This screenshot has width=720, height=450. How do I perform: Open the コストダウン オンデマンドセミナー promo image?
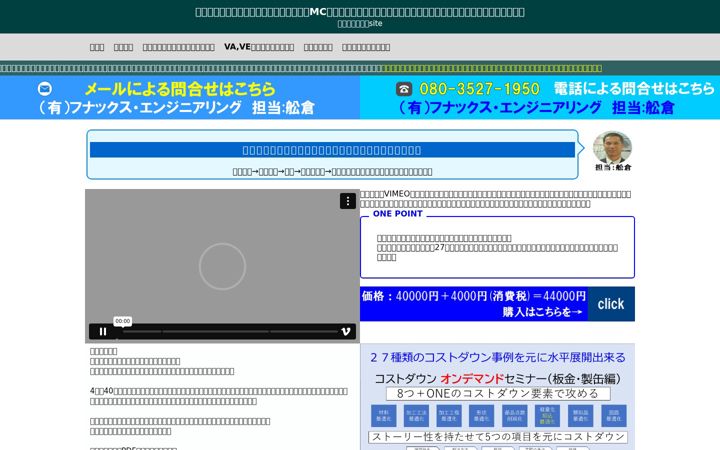(x=498, y=397)
